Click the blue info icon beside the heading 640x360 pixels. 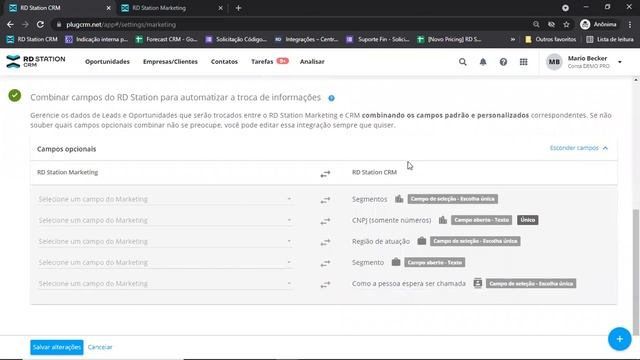coord(331,98)
